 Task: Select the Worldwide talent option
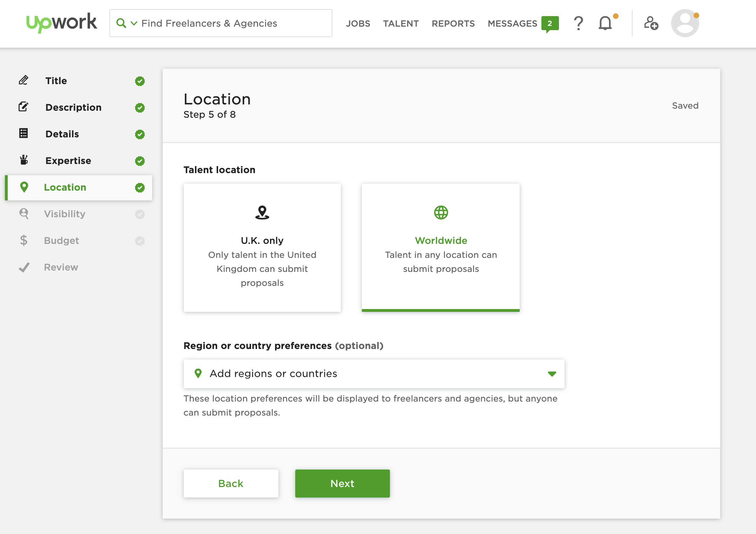tap(440, 247)
